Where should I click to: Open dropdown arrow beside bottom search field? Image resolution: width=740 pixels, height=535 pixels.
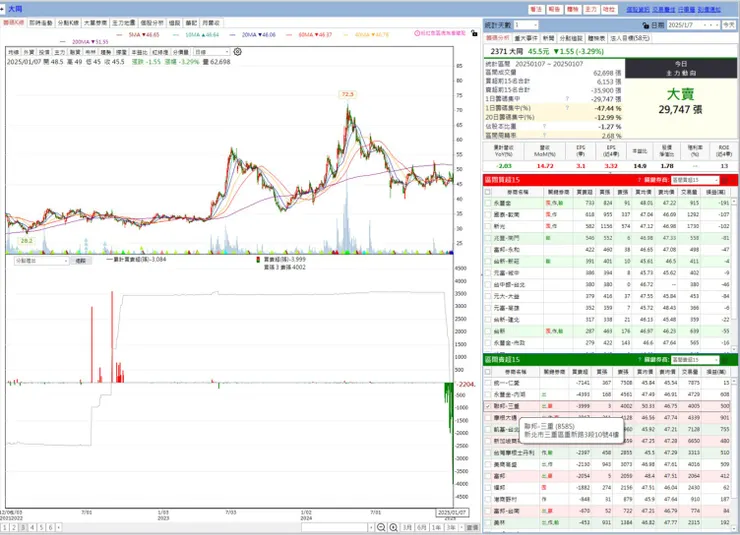pos(371,527)
